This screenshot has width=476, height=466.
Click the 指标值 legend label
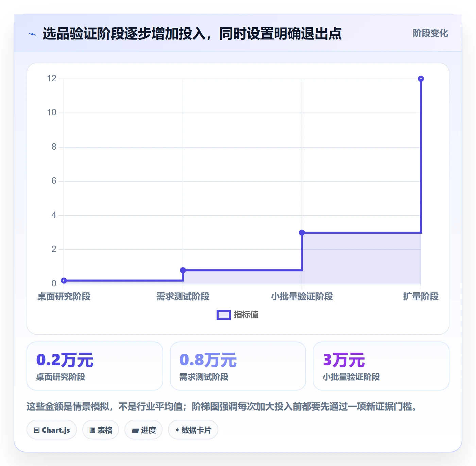246,315
